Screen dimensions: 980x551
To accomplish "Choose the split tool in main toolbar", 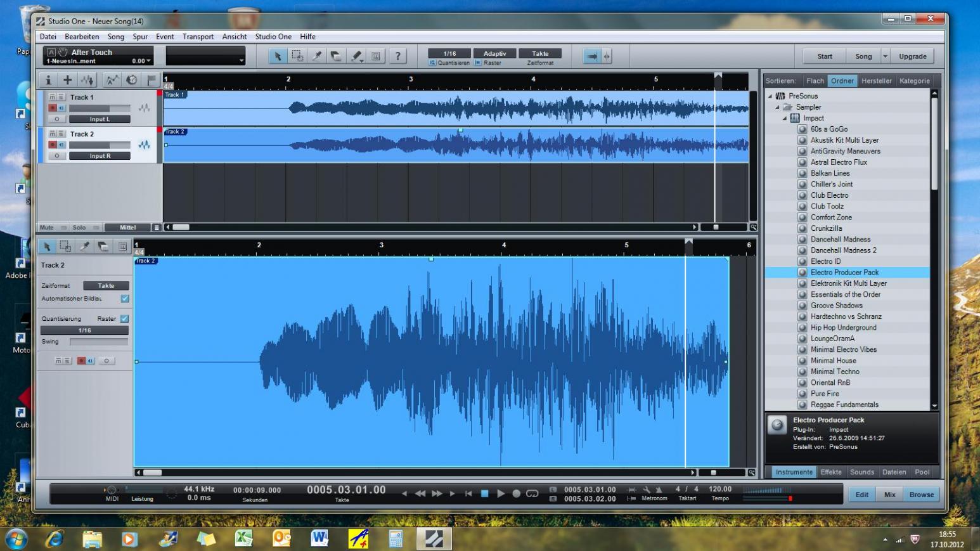I will [316, 56].
